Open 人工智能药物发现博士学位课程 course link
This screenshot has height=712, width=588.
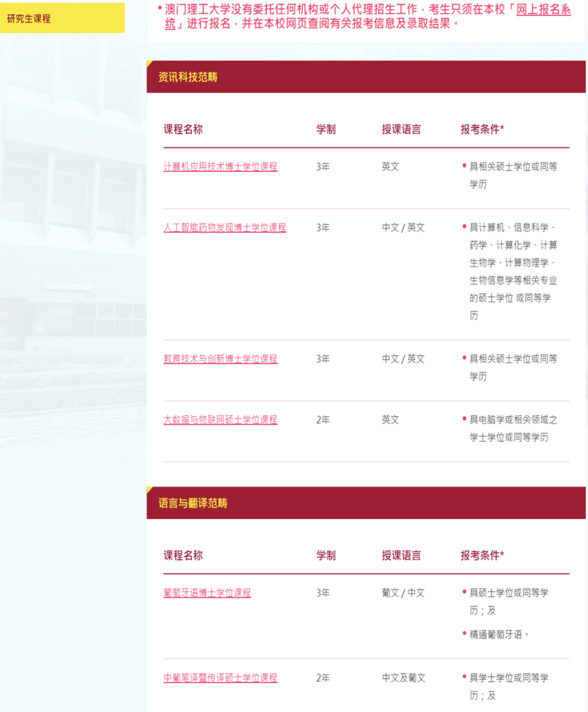click(225, 227)
